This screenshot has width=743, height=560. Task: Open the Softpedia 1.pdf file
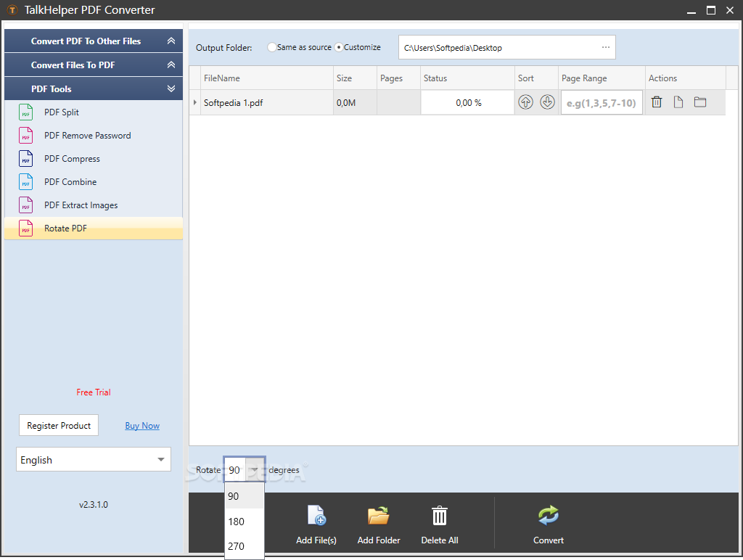(678, 102)
